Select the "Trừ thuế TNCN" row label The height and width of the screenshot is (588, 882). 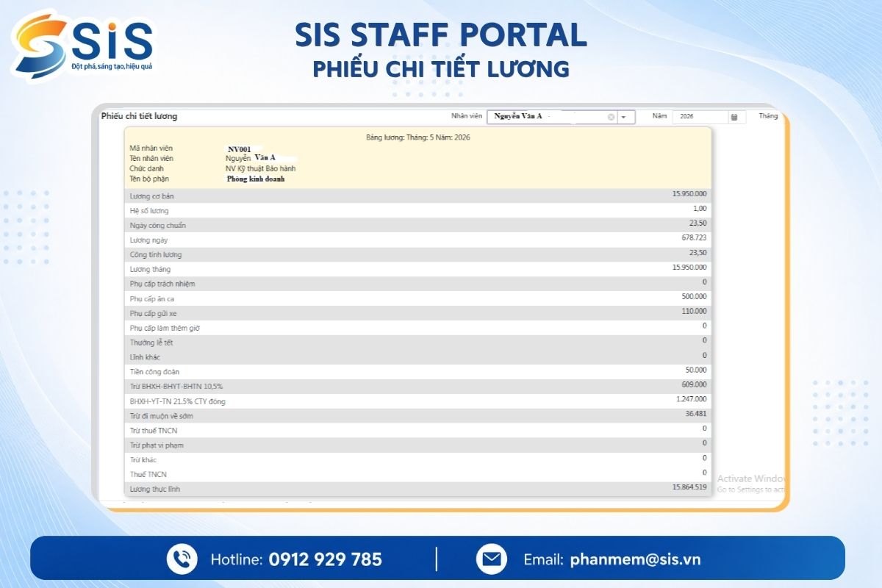point(153,430)
